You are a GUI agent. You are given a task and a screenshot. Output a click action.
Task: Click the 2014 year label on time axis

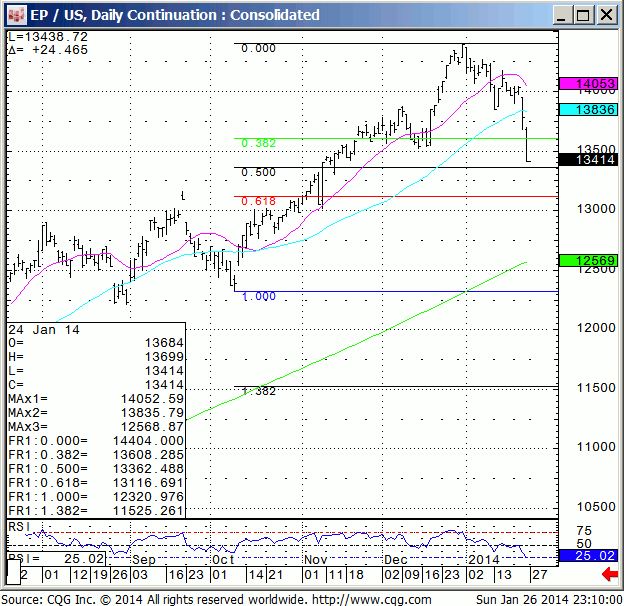tap(483, 560)
